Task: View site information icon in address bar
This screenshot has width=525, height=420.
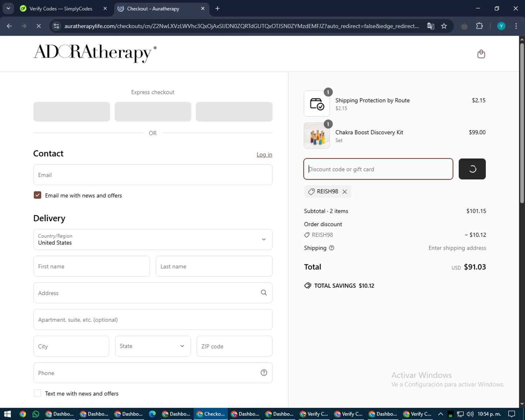Action: (56, 26)
